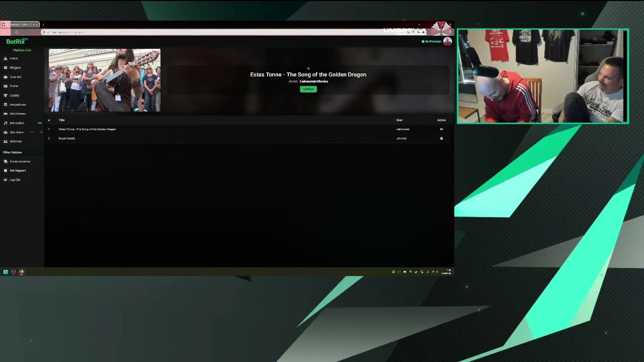The width and height of the screenshot is (644, 362).
Task: Click the song video thumbnail
Action: pos(105,80)
